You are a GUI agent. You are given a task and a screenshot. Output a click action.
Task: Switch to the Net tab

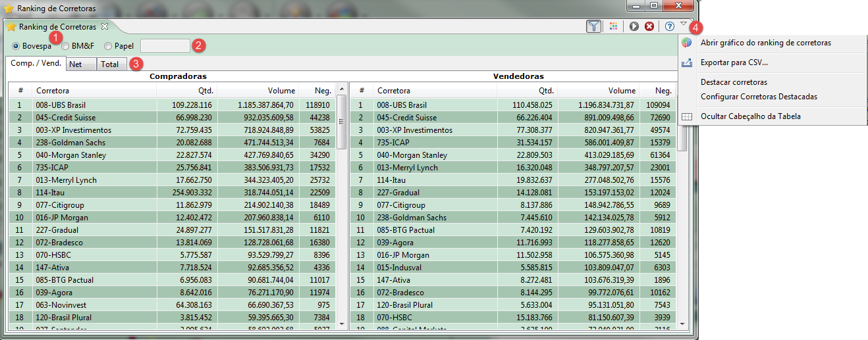(x=82, y=64)
